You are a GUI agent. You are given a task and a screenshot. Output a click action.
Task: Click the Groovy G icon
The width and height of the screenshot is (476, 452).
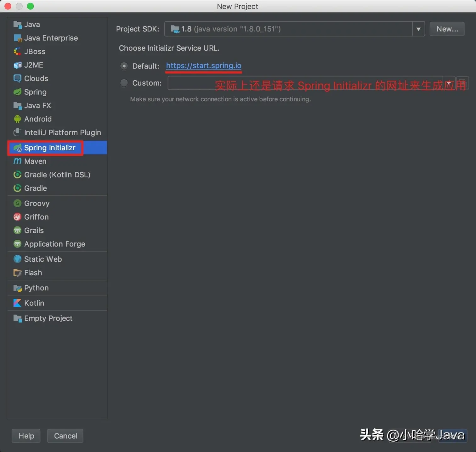[x=18, y=203]
